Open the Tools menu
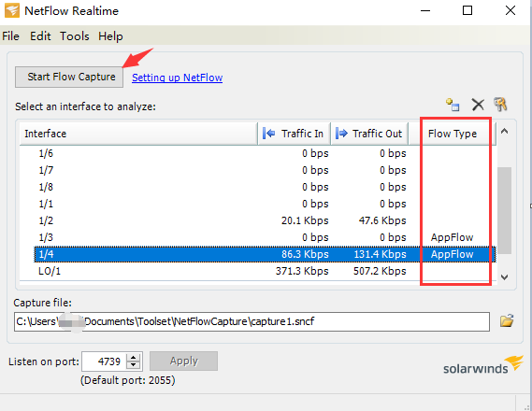This screenshot has width=532, height=411. (x=75, y=35)
